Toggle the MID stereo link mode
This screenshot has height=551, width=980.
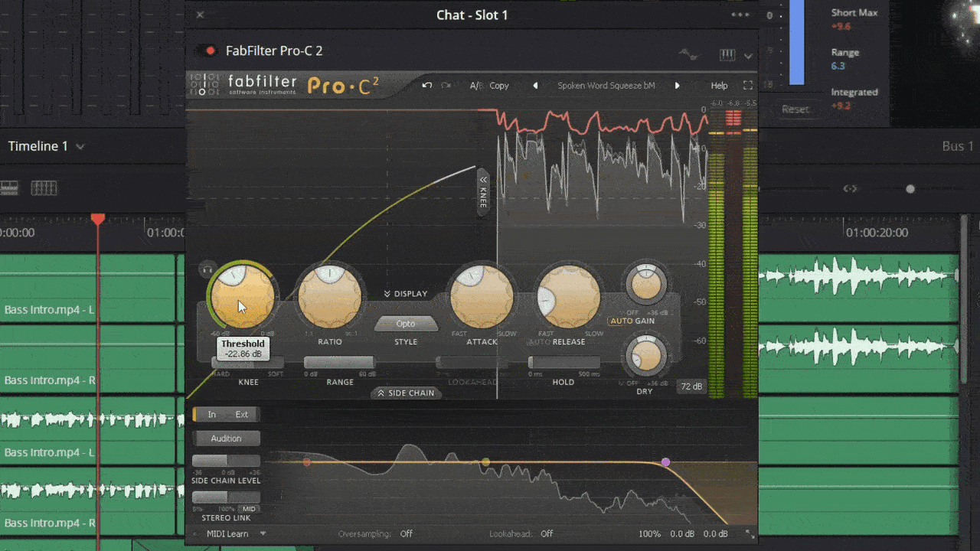(250, 509)
